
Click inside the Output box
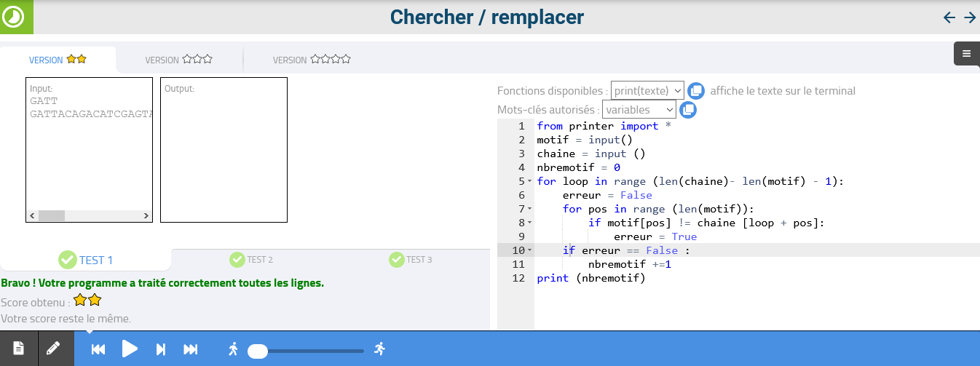224,150
